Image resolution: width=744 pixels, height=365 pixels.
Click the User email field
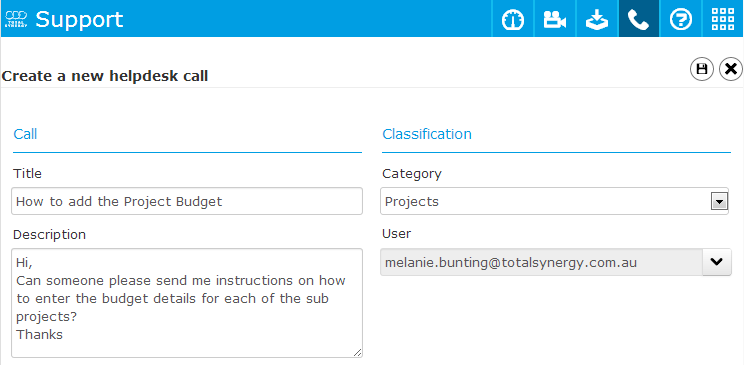pyautogui.click(x=541, y=262)
